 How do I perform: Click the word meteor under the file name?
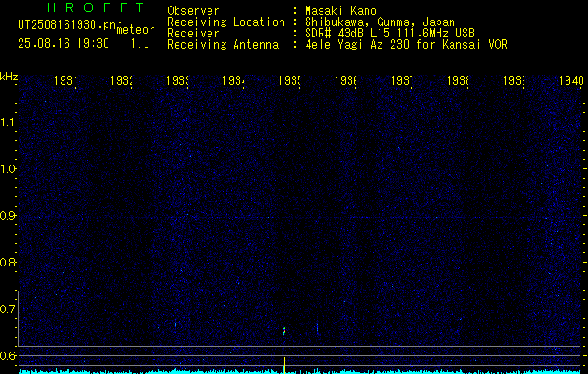point(136,30)
